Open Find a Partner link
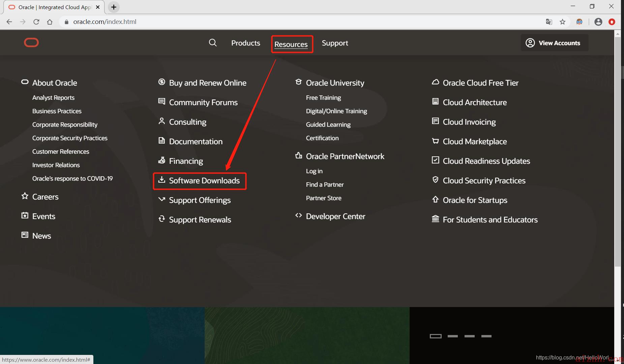 (325, 185)
